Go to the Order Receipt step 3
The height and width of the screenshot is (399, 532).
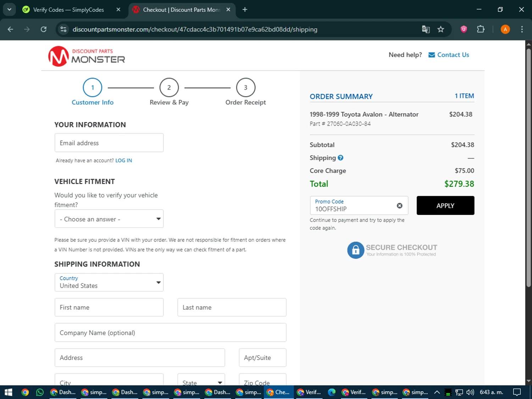[246, 87]
